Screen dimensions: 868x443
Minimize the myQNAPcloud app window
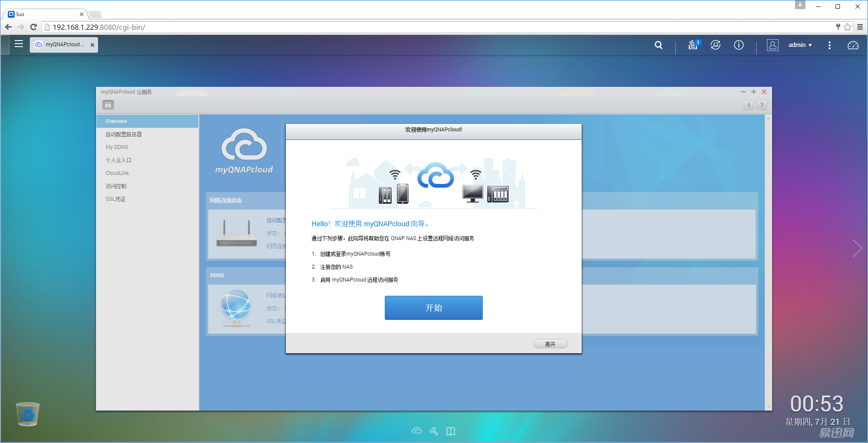click(x=743, y=92)
